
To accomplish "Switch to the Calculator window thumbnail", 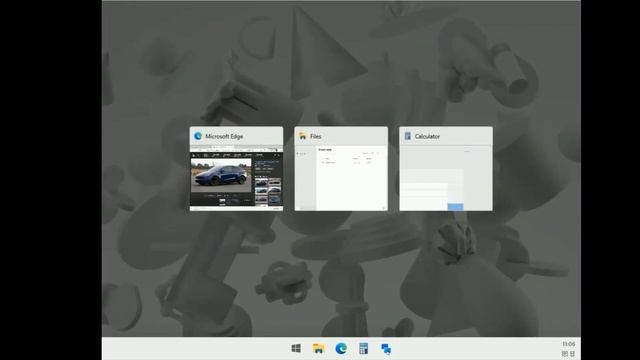I will 446,178.
